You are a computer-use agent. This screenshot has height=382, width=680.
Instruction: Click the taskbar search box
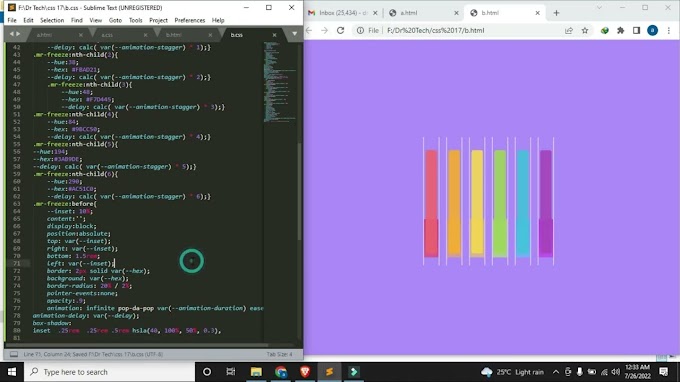click(109, 372)
